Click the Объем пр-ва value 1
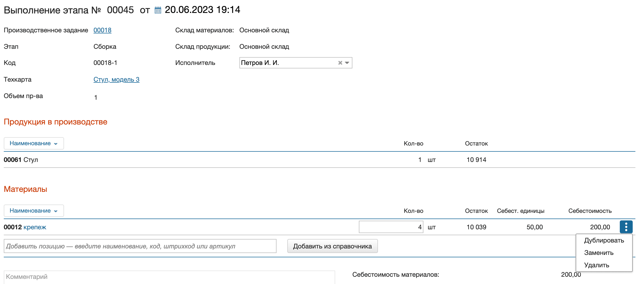 pos(96,97)
